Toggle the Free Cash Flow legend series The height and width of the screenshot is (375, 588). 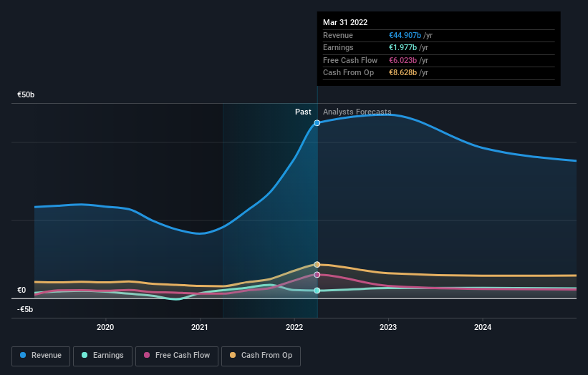177,356
